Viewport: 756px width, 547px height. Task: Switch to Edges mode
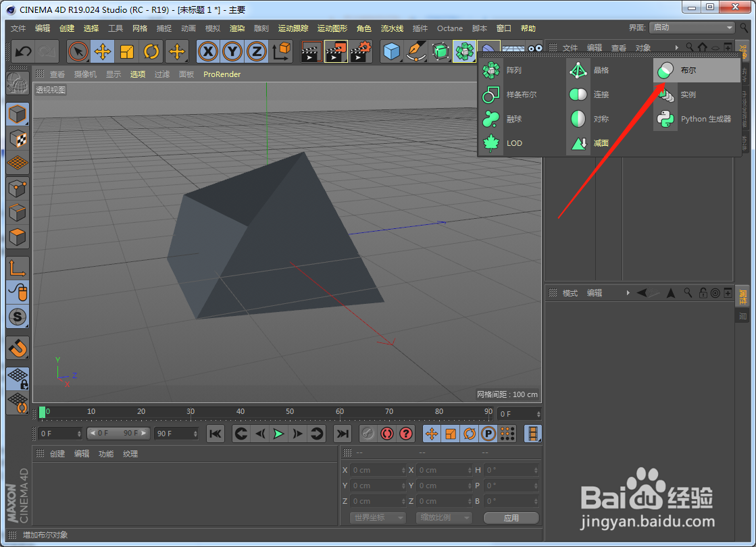pyautogui.click(x=18, y=213)
